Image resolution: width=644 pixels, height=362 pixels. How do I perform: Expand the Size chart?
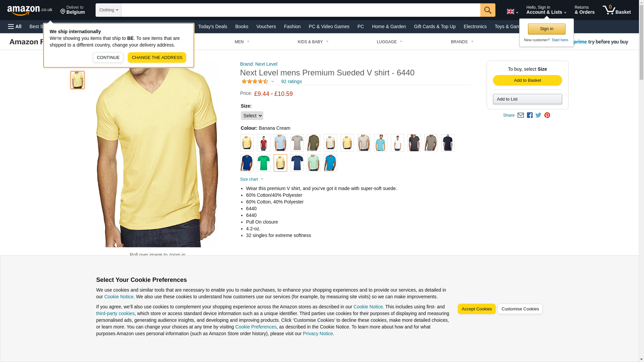pos(252,179)
